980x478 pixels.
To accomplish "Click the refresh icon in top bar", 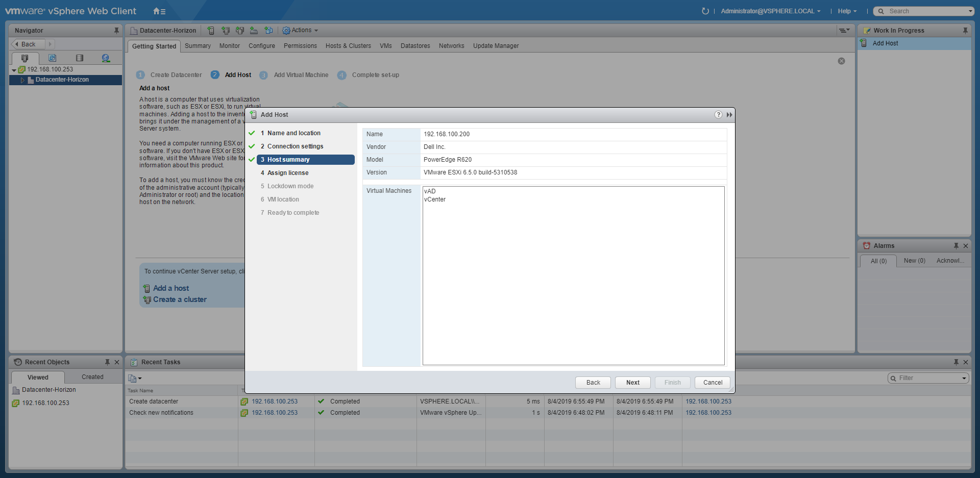I will click(705, 11).
